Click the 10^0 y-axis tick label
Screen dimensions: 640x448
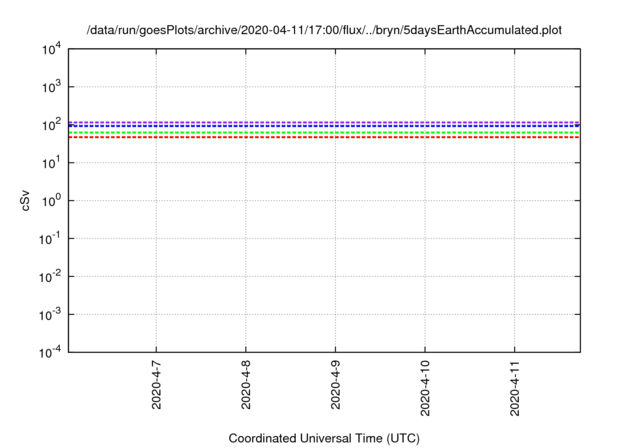coord(51,201)
